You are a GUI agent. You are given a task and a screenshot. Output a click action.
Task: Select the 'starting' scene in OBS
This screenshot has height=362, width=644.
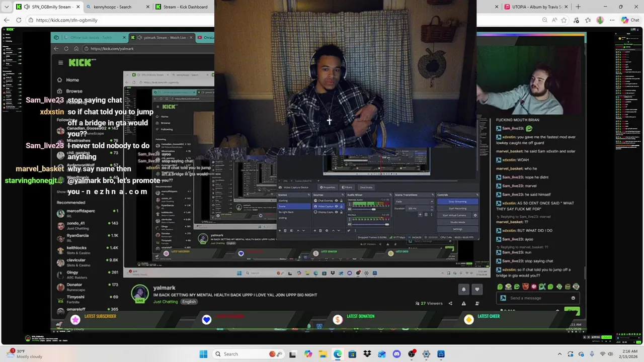[294, 201]
